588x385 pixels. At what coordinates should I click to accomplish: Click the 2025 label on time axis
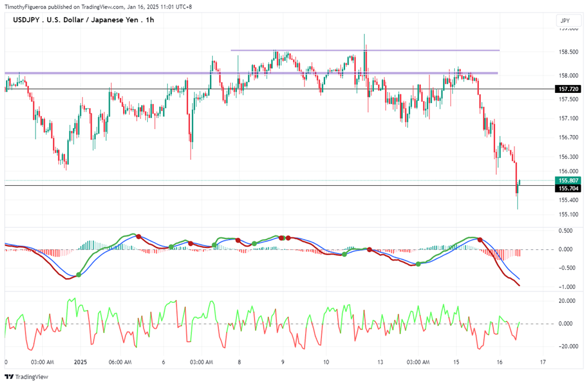[80, 362]
